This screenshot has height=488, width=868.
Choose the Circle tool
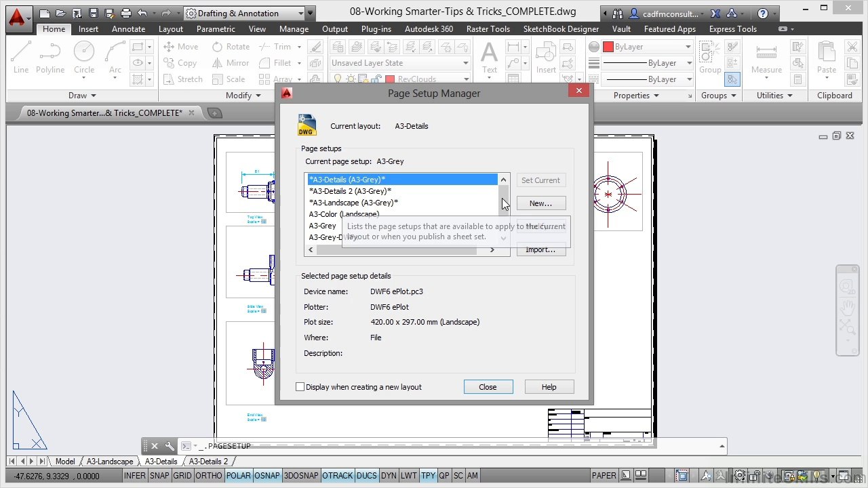(84, 57)
